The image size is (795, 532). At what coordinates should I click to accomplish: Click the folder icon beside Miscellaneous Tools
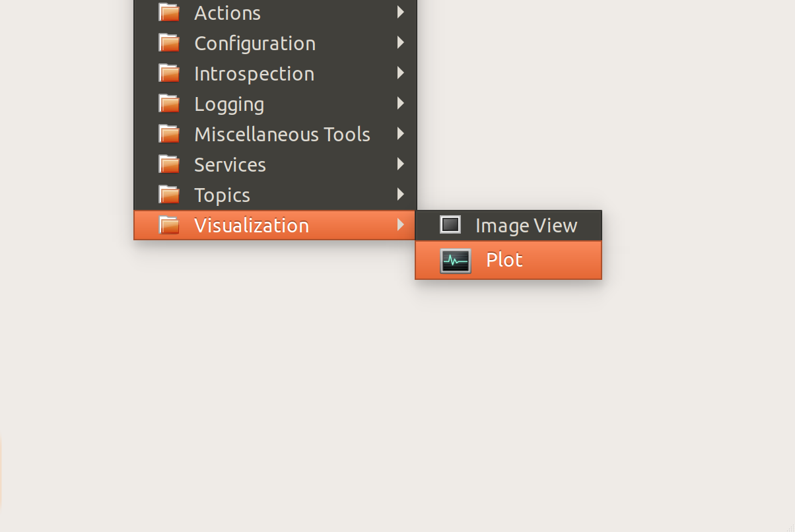pyautogui.click(x=168, y=133)
